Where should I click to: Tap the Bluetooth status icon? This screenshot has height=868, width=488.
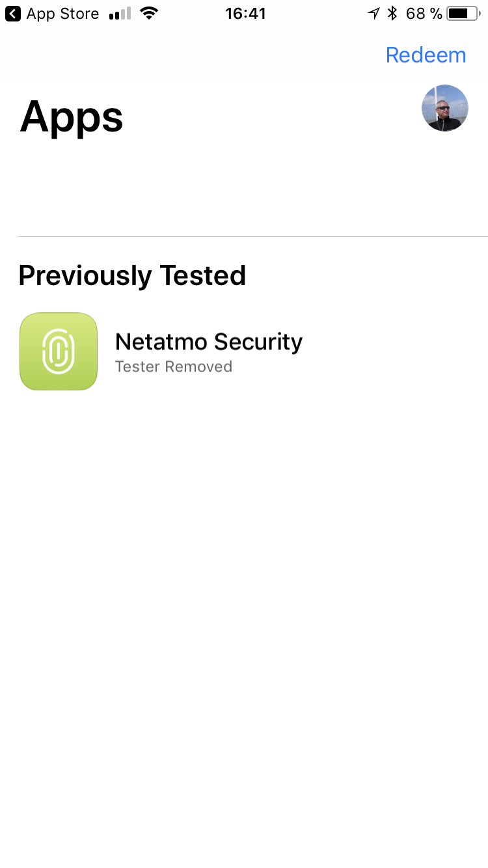click(x=392, y=14)
